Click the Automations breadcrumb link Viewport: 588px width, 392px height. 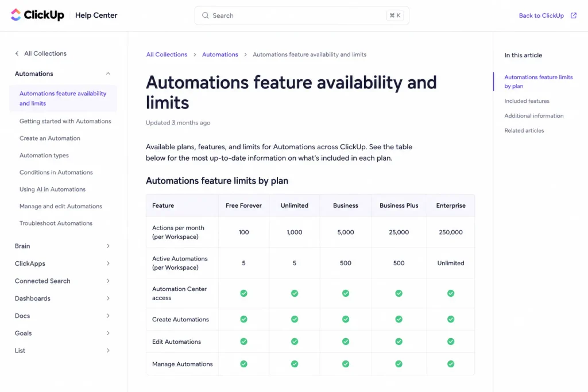[220, 55]
